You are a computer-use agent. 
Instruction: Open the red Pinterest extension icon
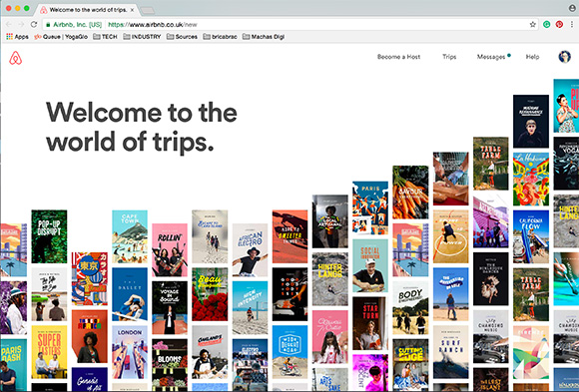tap(559, 24)
